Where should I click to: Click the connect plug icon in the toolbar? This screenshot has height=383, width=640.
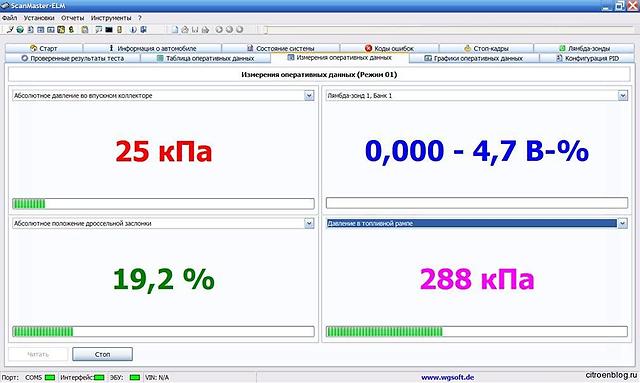coord(10,29)
